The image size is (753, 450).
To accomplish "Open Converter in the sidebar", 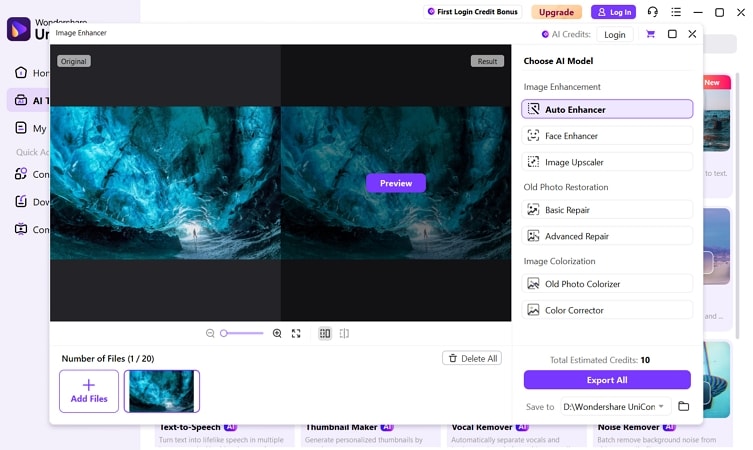I will [32, 174].
